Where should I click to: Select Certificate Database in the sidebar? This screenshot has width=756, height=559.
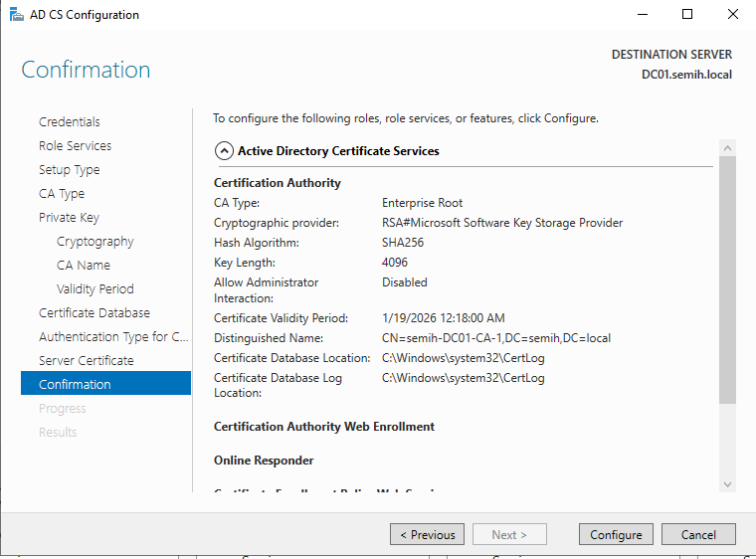coord(94,313)
